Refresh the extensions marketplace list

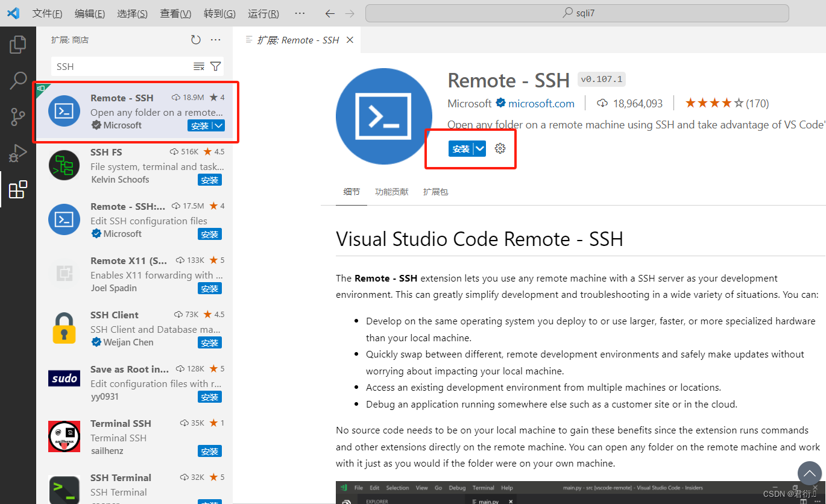196,40
